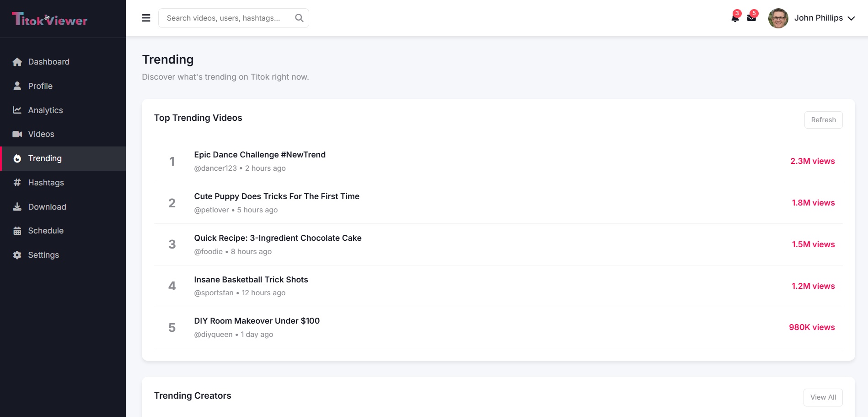This screenshot has width=868, height=417.
Task: Open the messages envelope icon
Action: point(751,18)
